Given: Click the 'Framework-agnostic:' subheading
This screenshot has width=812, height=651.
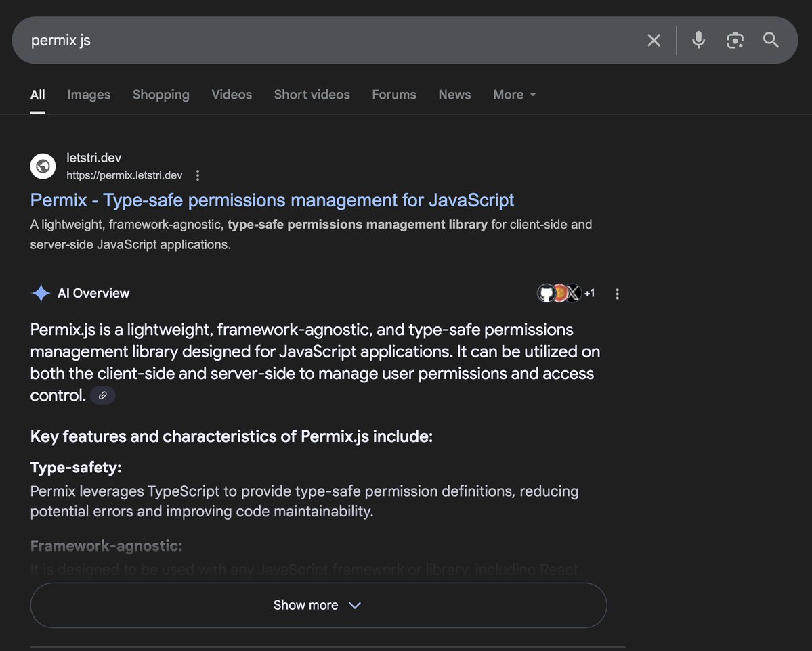Looking at the screenshot, I should click(106, 546).
